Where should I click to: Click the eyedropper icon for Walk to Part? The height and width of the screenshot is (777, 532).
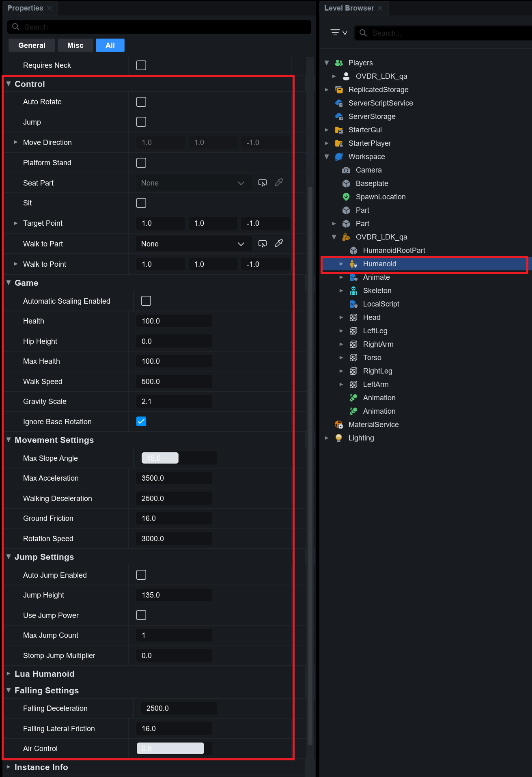[279, 244]
